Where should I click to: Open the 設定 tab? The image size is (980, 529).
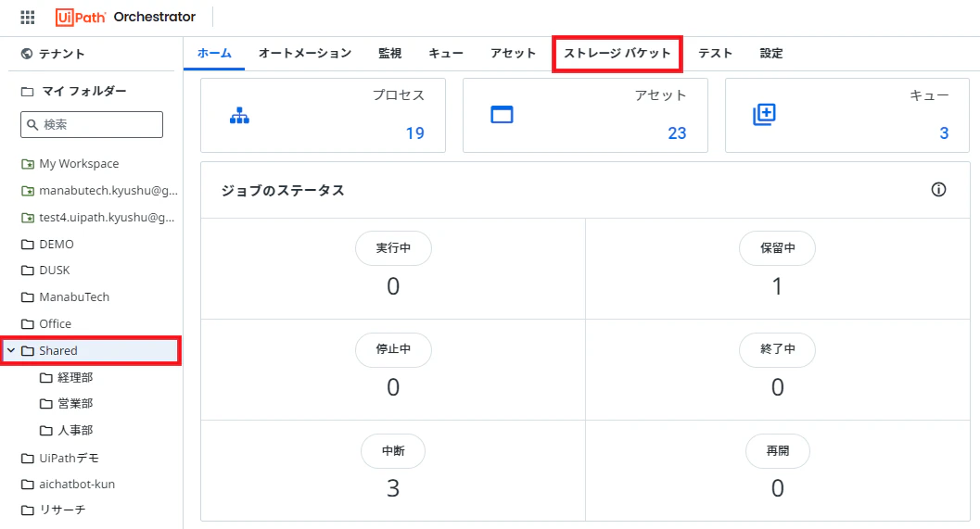coord(771,54)
